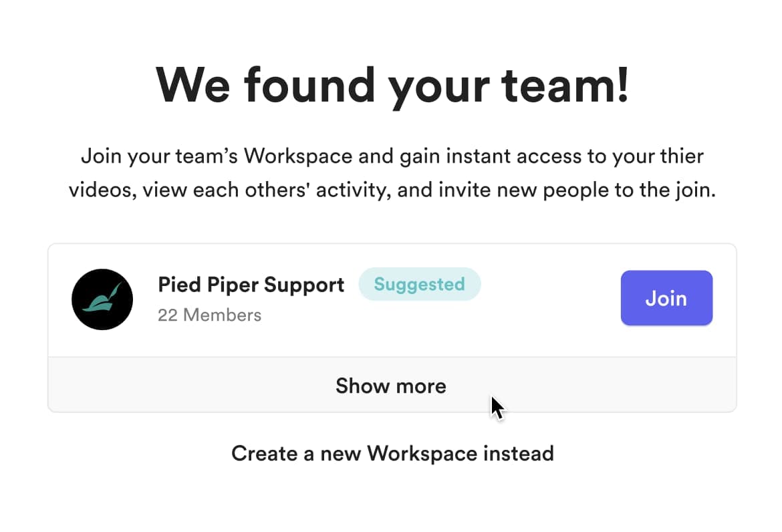Viewport: 782px width, 532px height.
Task: Create a new Workspace instead of joining
Action: click(392, 454)
